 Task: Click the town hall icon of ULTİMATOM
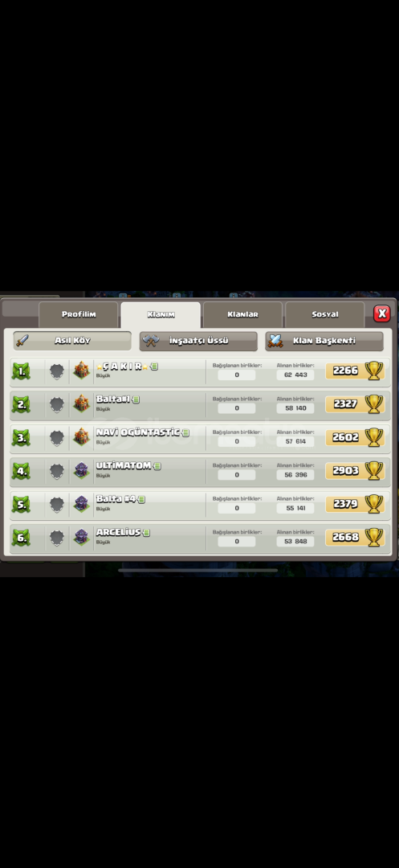coord(81,471)
